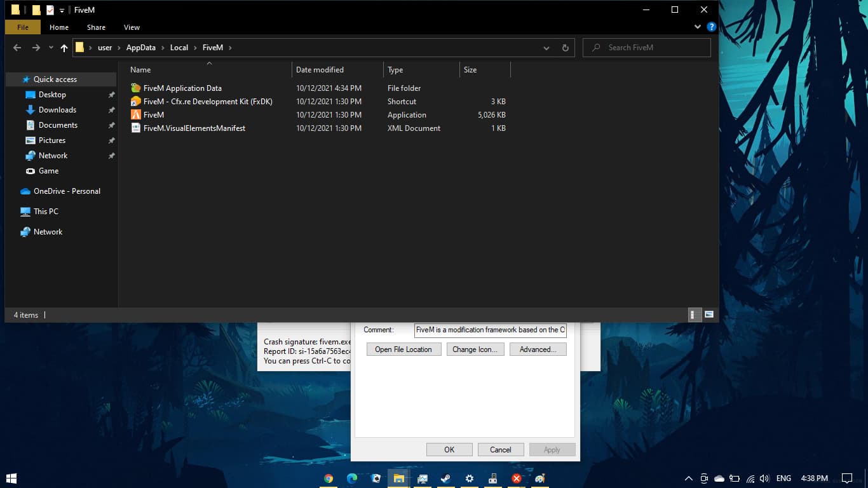Image resolution: width=868 pixels, height=488 pixels.
Task: Open the Home ribbon tab
Action: (x=59, y=27)
